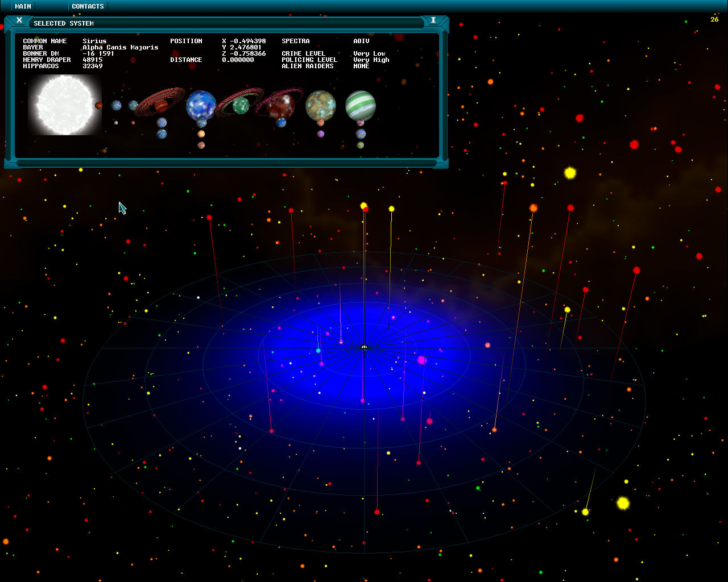
Task: Open the MAIN menu
Action: click(x=23, y=6)
